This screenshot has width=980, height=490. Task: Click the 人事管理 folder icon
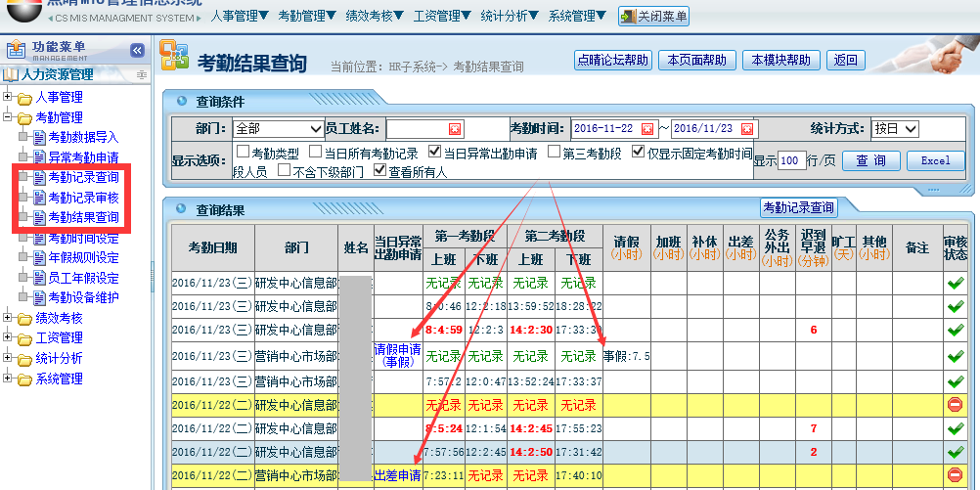(24, 97)
